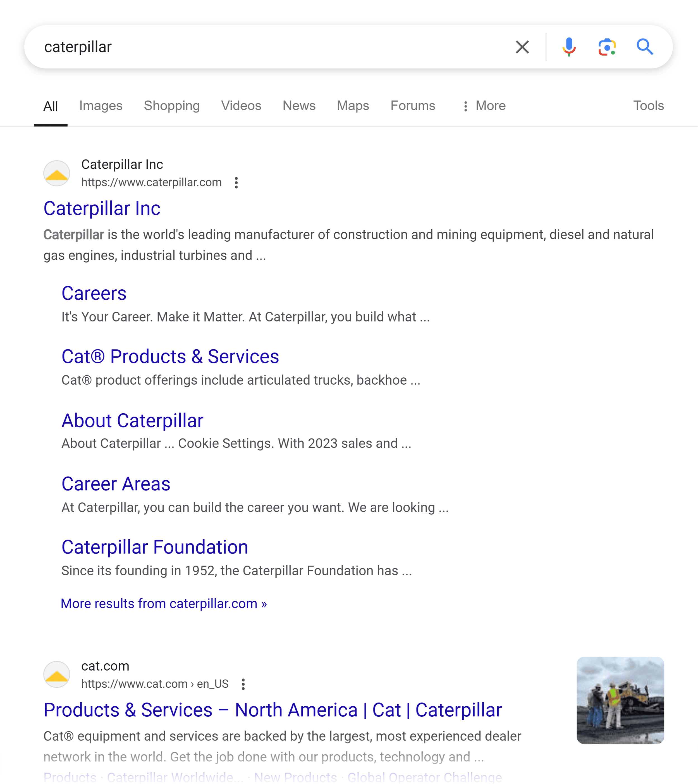Click the New Products sitelink
The image size is (698, 784).
click(296, 778)
